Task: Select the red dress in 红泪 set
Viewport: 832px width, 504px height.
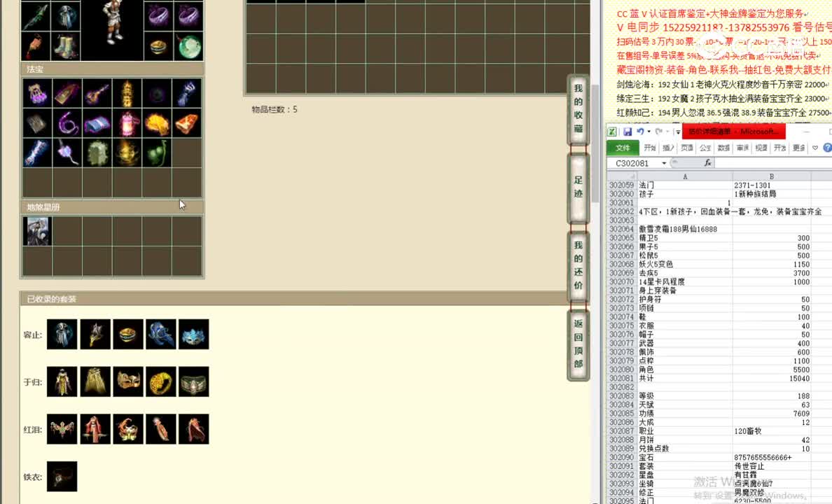Action: (x=95, y=428)
